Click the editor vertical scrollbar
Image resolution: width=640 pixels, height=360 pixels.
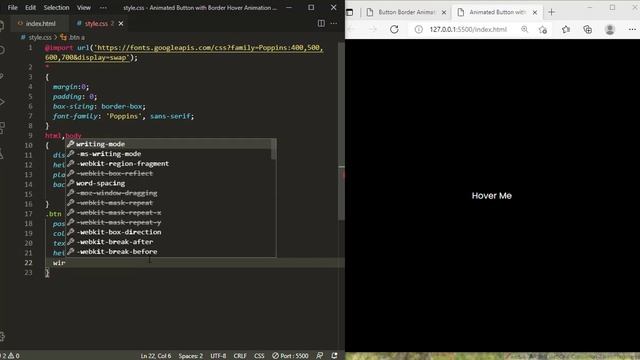(342, 131)
